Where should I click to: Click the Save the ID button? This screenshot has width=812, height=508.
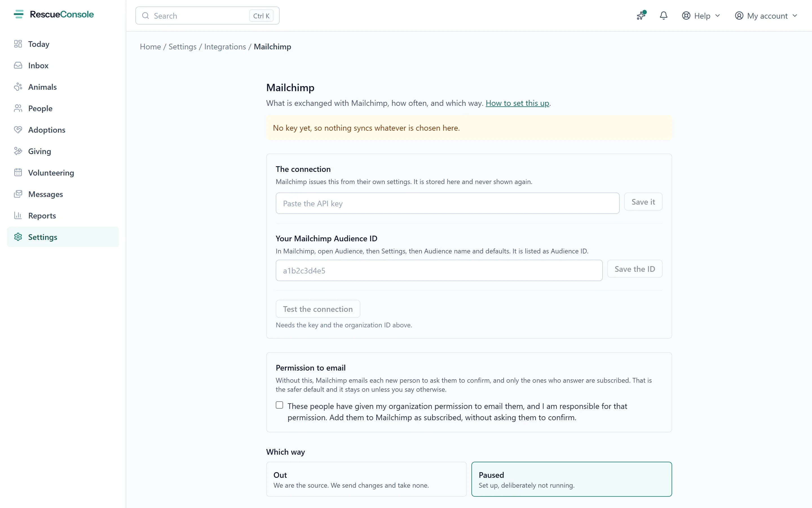pyautogui.click(x=634, y=269)
